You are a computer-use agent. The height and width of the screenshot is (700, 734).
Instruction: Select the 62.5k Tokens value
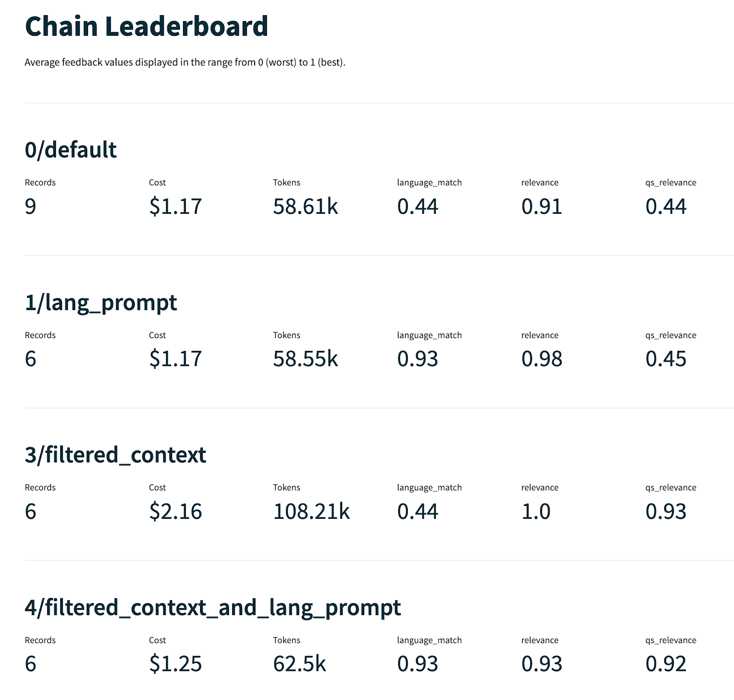click(299, 664)
